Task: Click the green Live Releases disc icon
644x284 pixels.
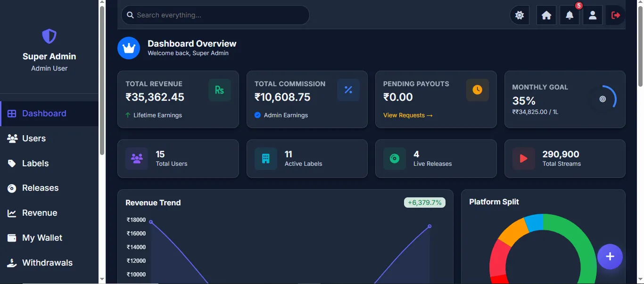Action: coord(395,159)
